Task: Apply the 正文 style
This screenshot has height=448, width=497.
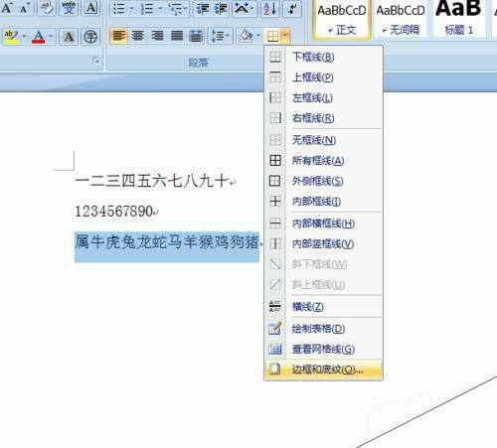Action: (342, 19)
